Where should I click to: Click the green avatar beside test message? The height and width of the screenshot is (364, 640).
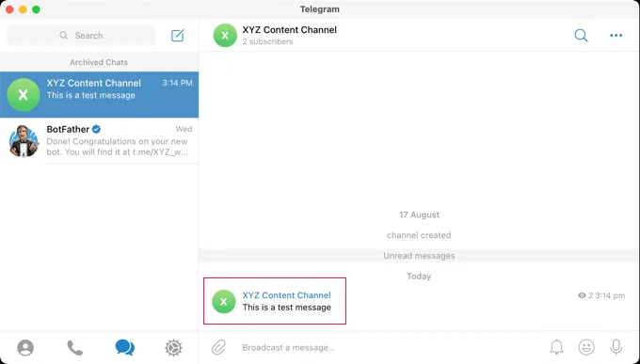224,302
